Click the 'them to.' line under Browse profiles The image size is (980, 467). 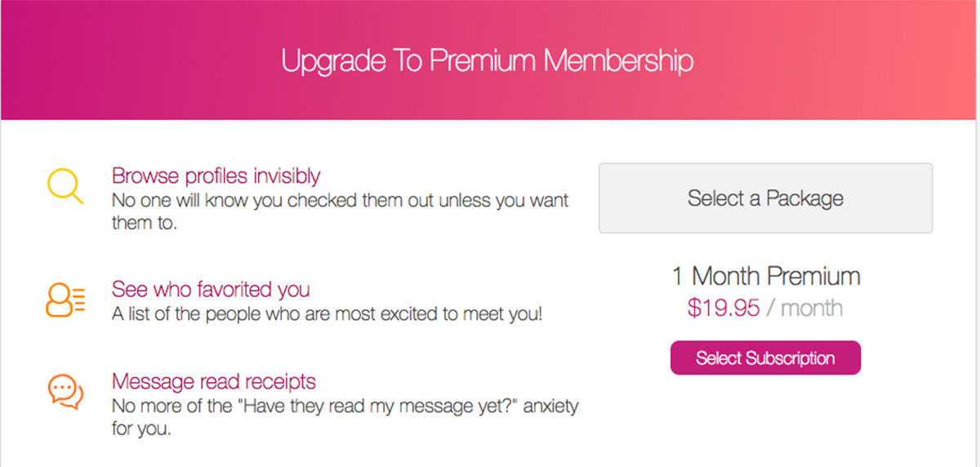(144, 223)
